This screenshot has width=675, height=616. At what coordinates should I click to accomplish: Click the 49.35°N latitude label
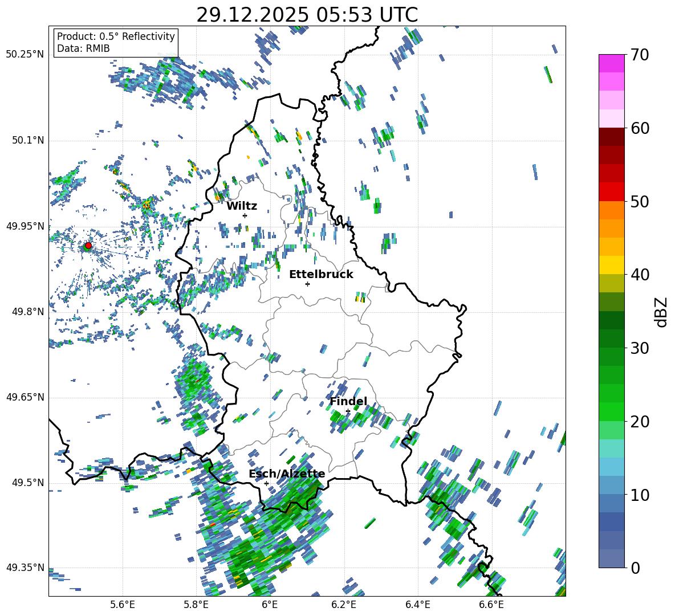click(25, 568)
